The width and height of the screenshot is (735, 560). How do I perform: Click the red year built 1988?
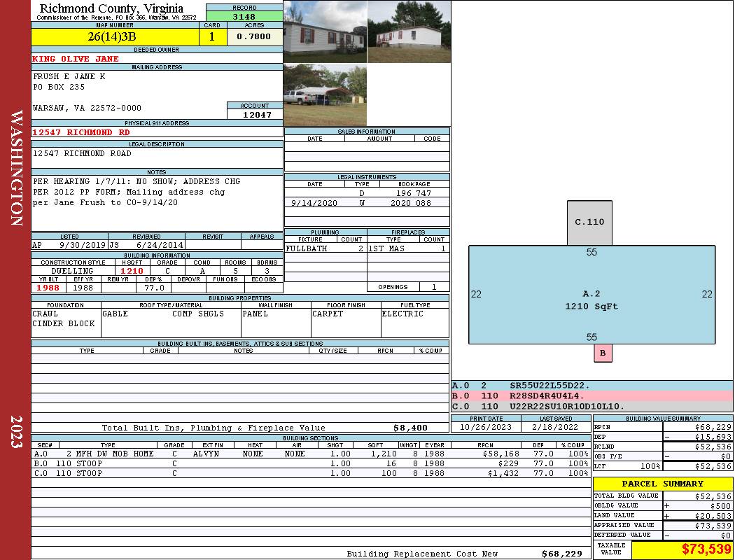pyautogui.click(x=48, y=288)
